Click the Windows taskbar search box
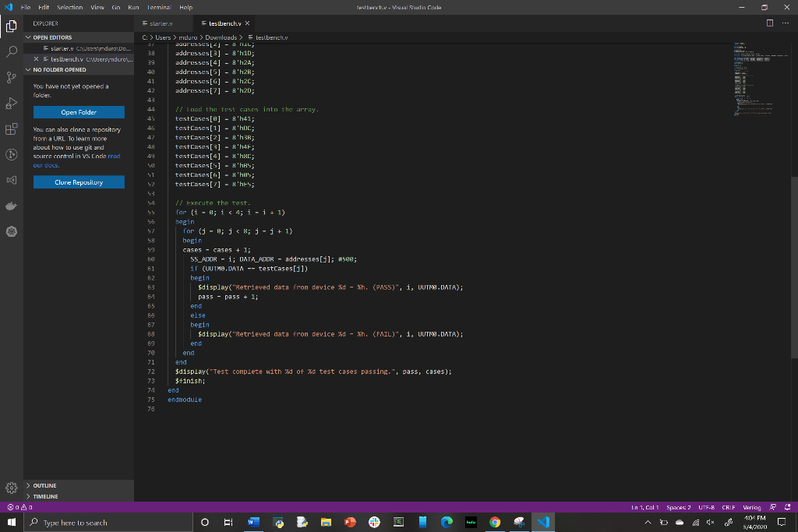 [108, 523]
